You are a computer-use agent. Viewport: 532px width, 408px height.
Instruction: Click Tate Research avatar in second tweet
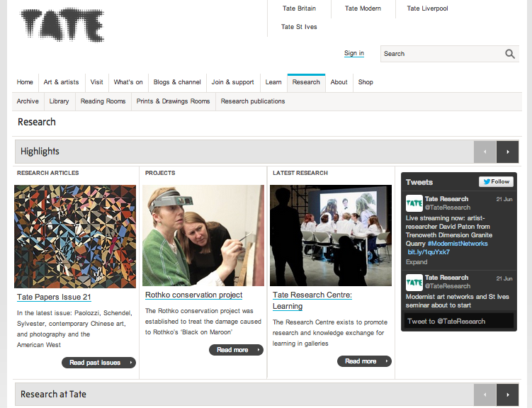point(414,283)
